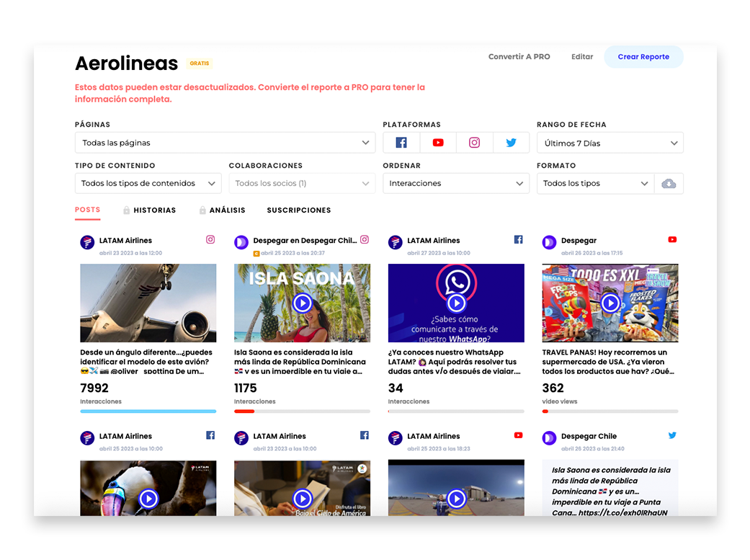Click the Despegar avatar on the Travel Panas post
Image resolution: width=750 pixels, height=560 pixels.
(x=549, y=242)
